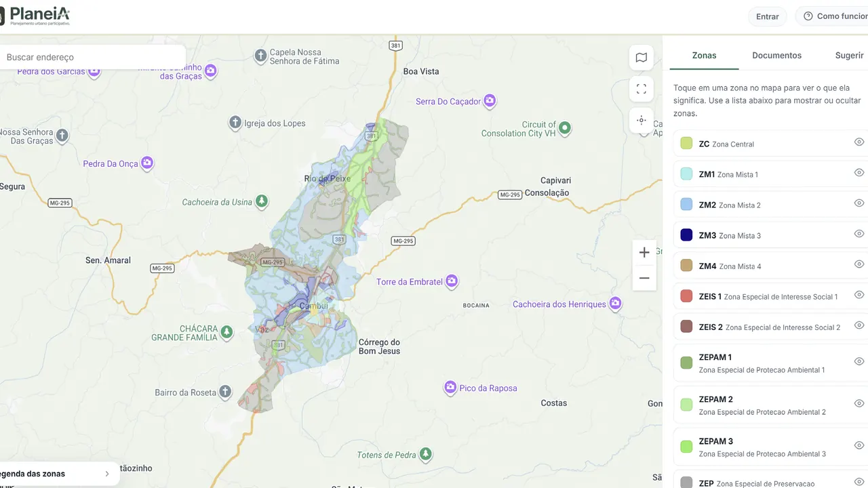Click the Capivari Consolação place label
868x488 pixels.
click(546, 186)
